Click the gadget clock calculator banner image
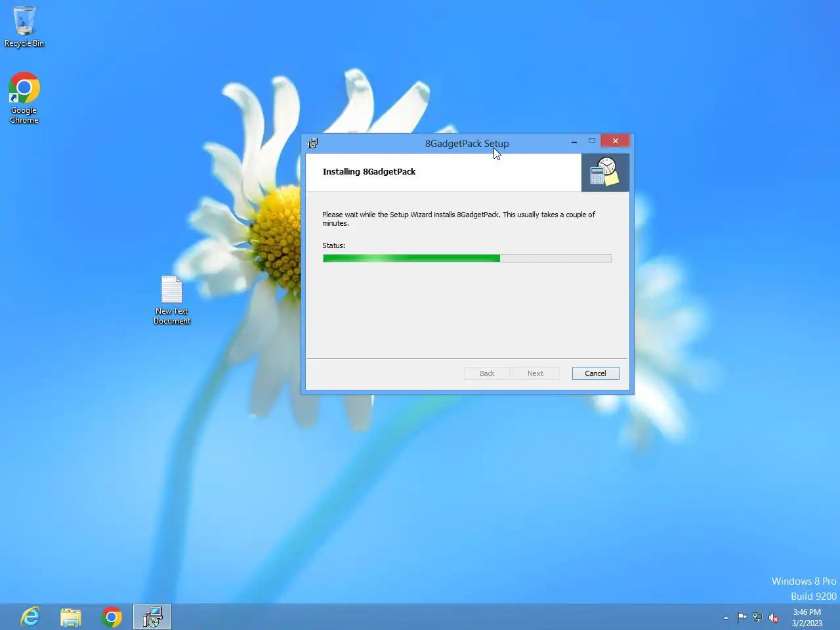The width and height of the screenshot is (840, 630). tap(605, 173)
